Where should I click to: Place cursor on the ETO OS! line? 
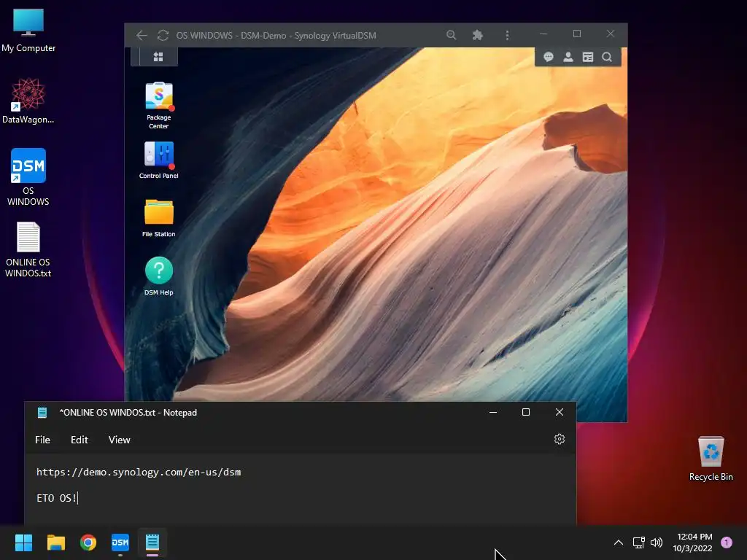(x=57, y=498)
